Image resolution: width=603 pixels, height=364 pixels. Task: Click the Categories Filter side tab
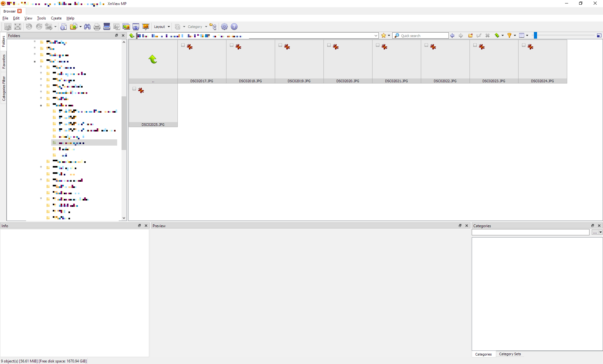tap(3, 88)
